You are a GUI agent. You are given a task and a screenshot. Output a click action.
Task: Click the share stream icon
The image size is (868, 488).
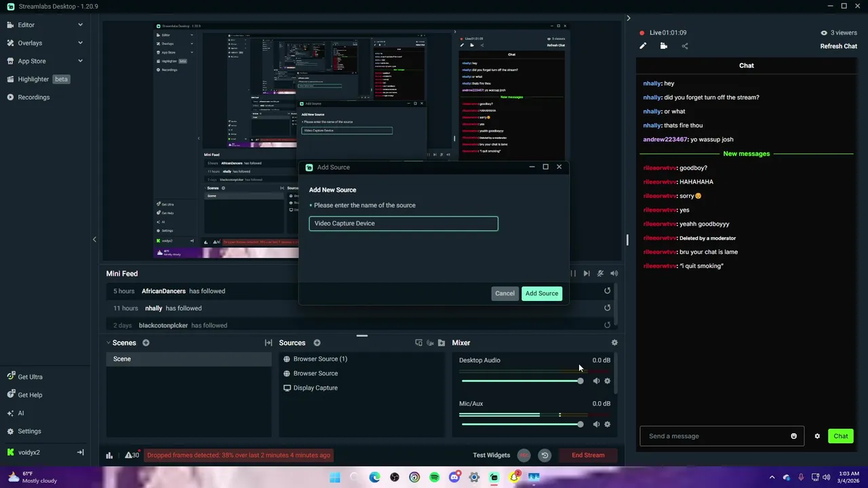click(x=685, y=46)
